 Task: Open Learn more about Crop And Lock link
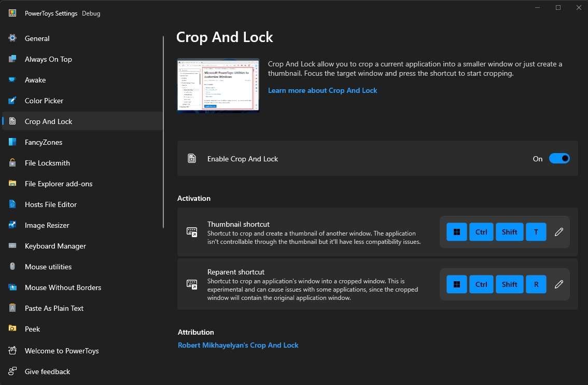point(323,90)
